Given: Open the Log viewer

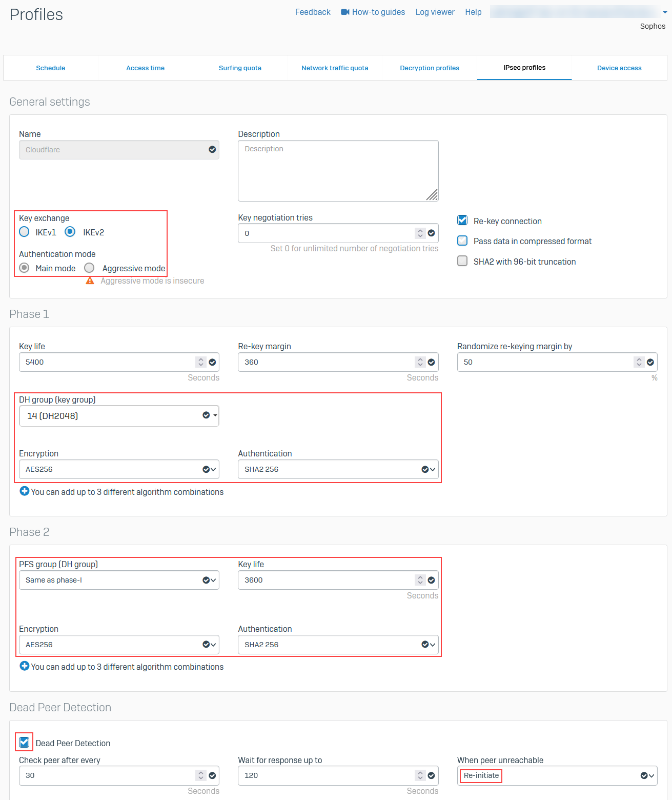Looking at the screenshot, I should 435,12.
